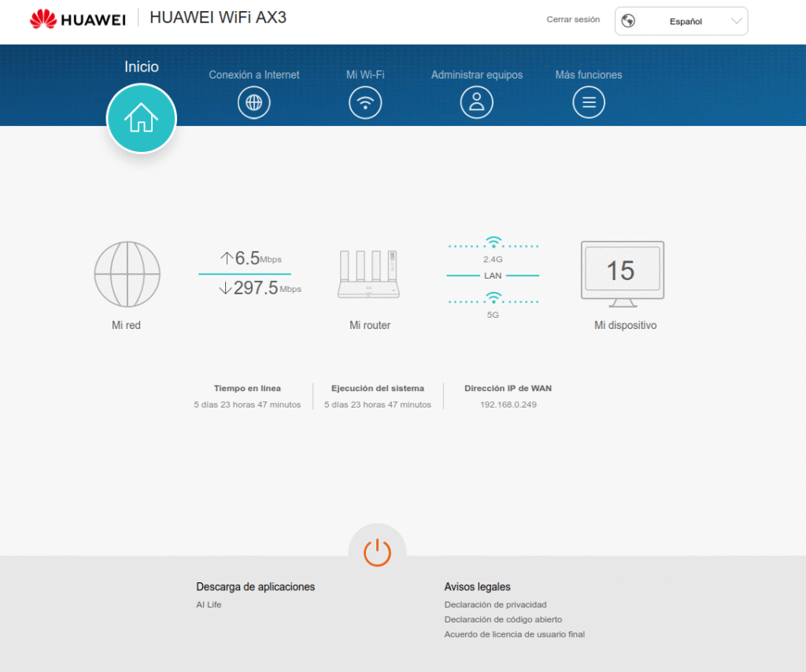Click the 2.4G Wi-Fi signal icon
This screenshot has height=672, width=806.
493,242
